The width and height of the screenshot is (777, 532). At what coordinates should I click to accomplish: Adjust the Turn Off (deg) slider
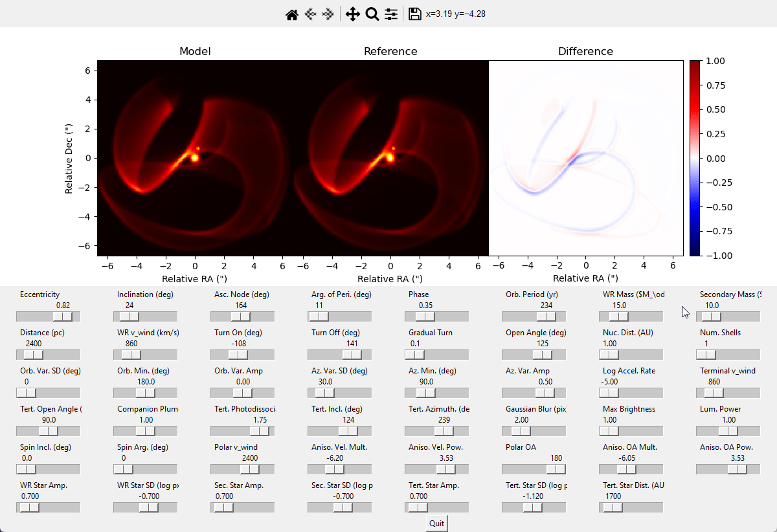tap(339, 355)
